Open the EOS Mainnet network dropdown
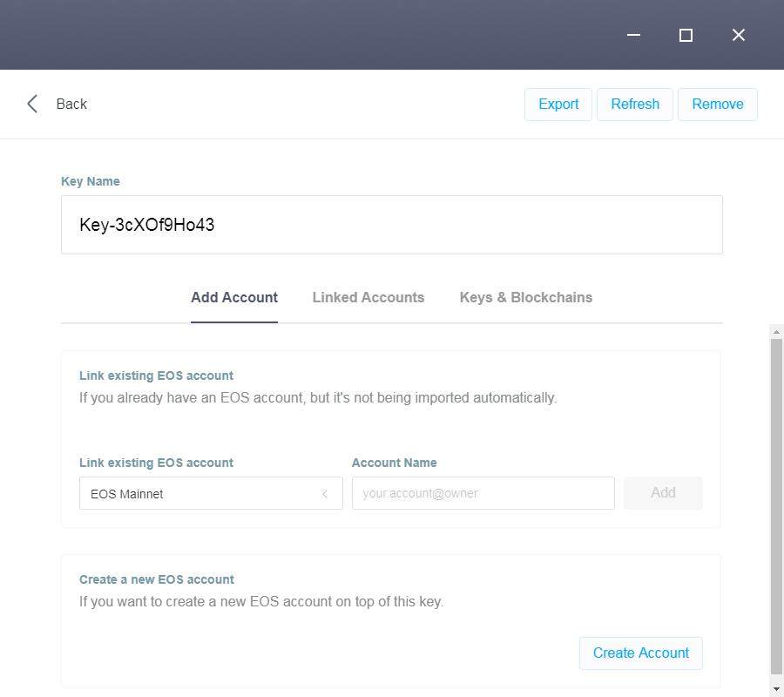This screenshot has width=784, height=697. [x=200, y=493]
